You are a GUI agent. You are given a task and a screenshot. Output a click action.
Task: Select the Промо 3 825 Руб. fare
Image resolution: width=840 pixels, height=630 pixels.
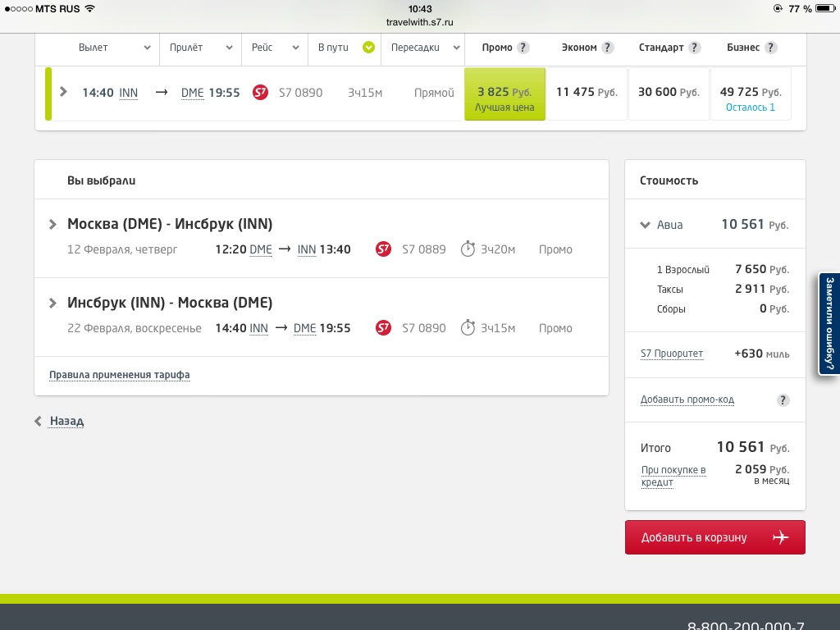click(x=504, y=94)
